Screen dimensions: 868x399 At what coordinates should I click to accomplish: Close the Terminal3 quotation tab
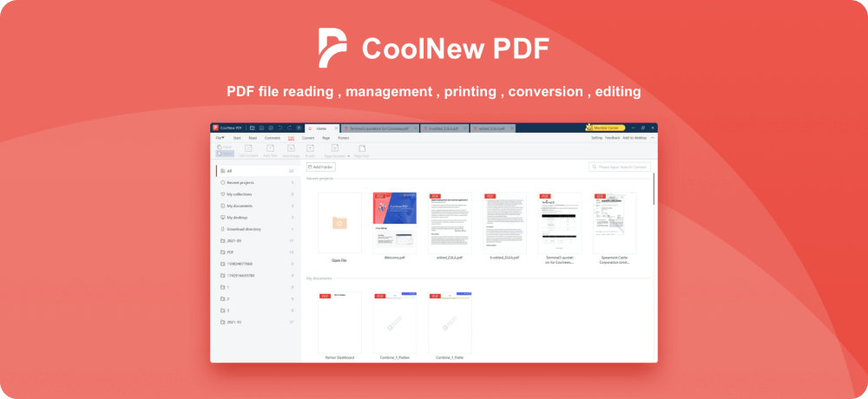415,128
